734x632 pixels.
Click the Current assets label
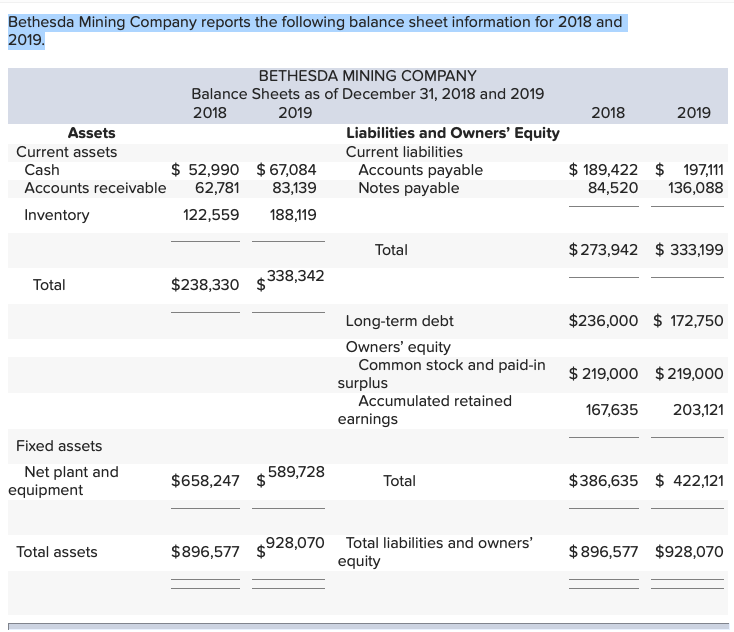click(66, 152)
